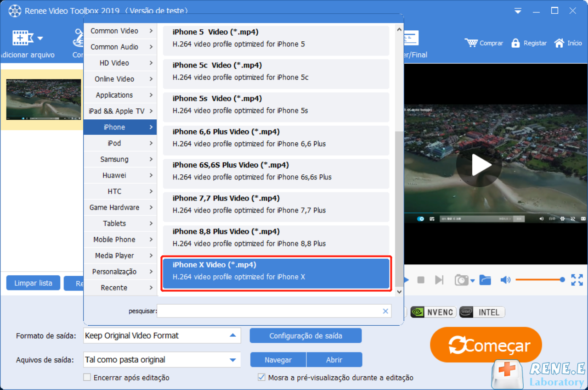Uncheck Mosra a pré-visualização durante a editação

click(x=261, y=378)
